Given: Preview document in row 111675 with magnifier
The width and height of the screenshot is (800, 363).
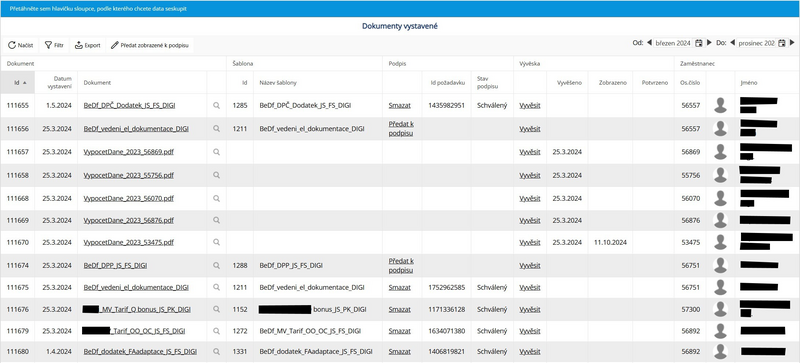Looking at the screenshot, I should coord(216,287).
